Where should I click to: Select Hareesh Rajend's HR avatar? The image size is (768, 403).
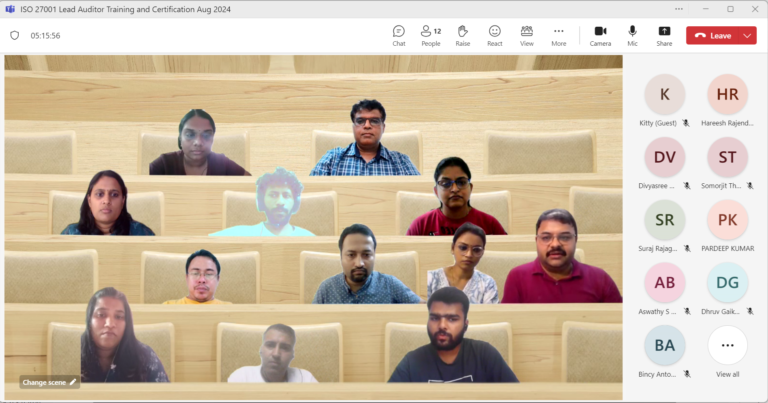coord(727,94)
